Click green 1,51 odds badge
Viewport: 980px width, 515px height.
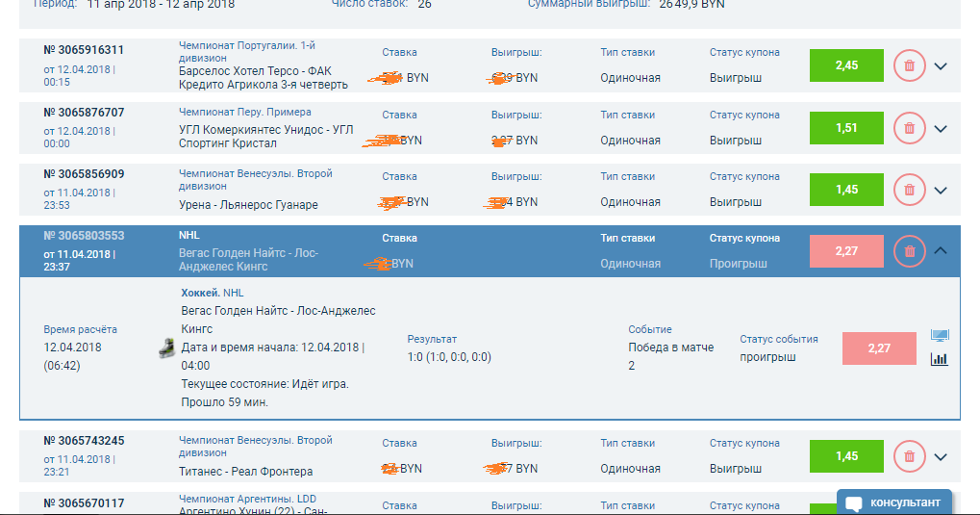tap(846, 128)
